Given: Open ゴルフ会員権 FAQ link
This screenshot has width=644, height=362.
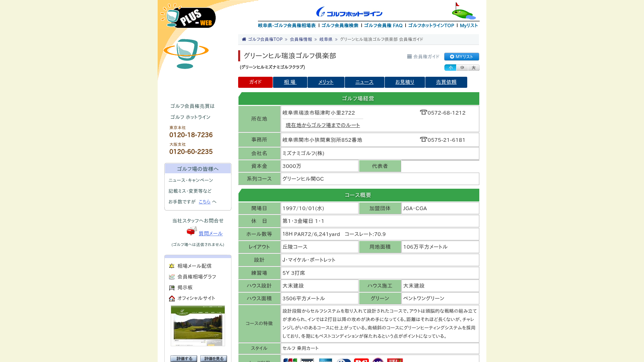Looking at the screenshot, I should click(x=383, y=25).
